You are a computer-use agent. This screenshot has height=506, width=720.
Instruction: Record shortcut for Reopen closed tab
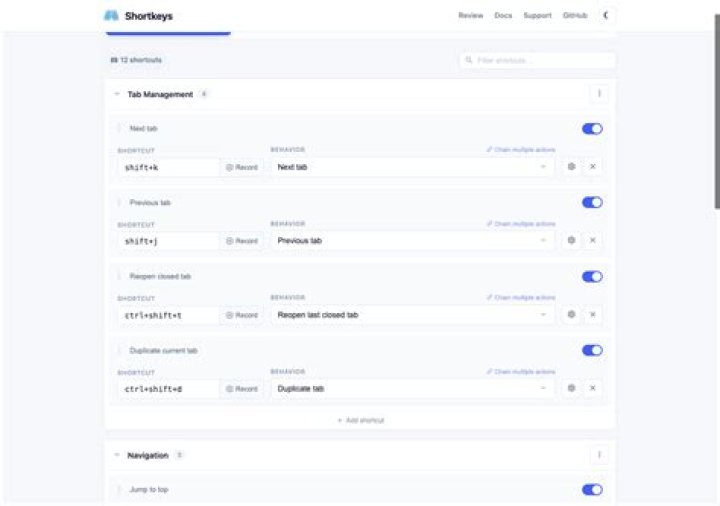coord(242,315)
